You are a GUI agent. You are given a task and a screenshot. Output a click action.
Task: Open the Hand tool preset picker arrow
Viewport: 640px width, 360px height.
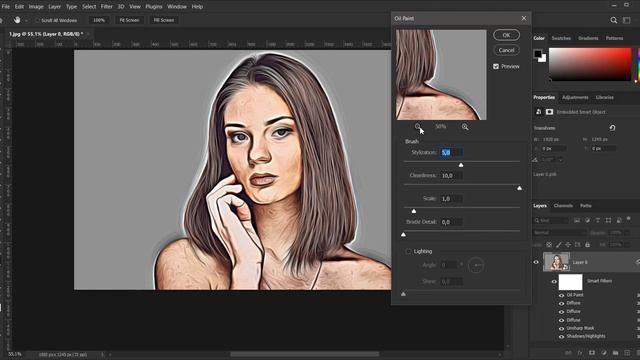pyautogui.click(x=27, y=20)
